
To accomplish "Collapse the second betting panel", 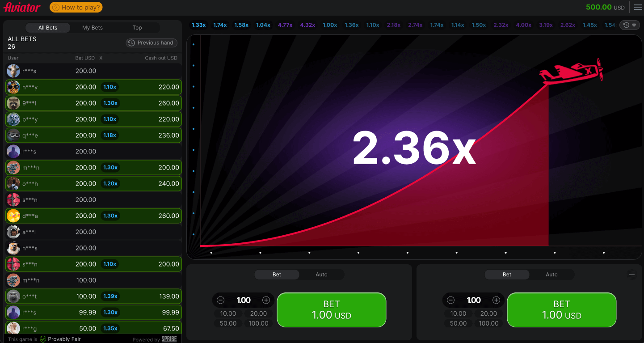I will click(x=632, y=275).
